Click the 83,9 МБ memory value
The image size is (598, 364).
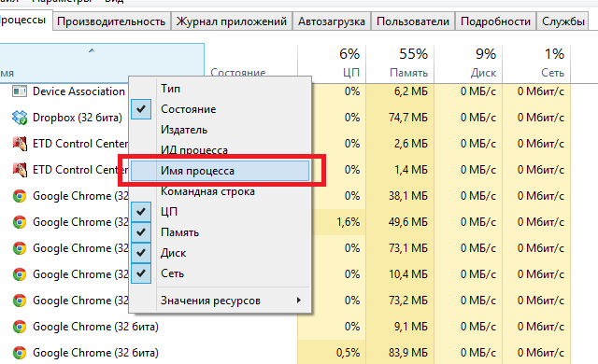coord(408,353)
